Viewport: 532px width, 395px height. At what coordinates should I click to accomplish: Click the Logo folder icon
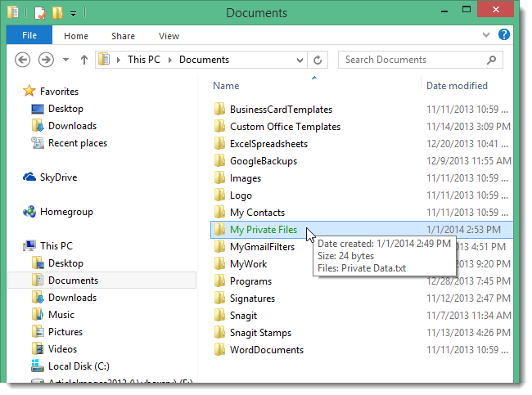point(219,195)
